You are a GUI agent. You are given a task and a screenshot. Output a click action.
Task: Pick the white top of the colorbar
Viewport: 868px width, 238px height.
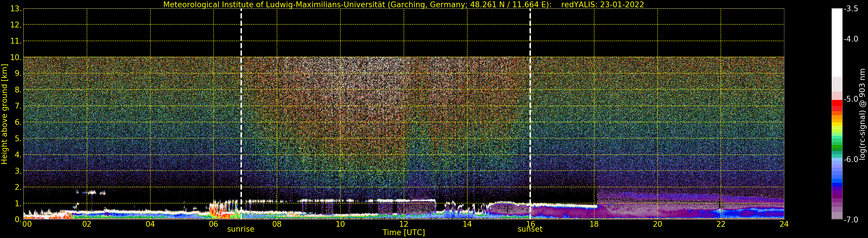837,42
